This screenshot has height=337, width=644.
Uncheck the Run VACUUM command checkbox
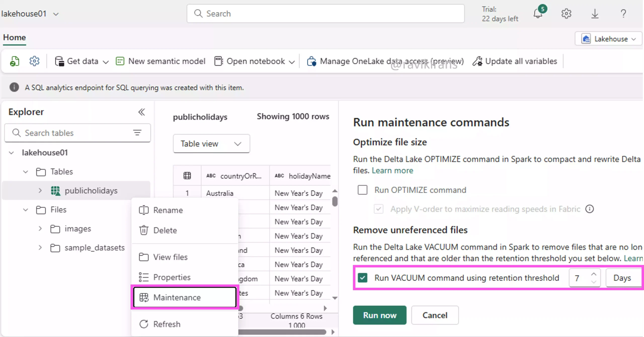point(363,278)
